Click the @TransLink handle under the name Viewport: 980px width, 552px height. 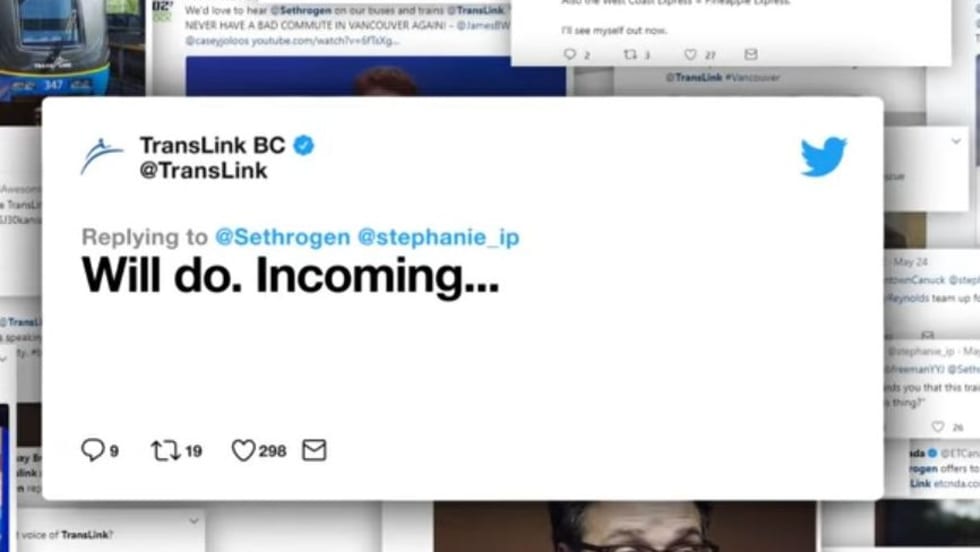(204, 170)
